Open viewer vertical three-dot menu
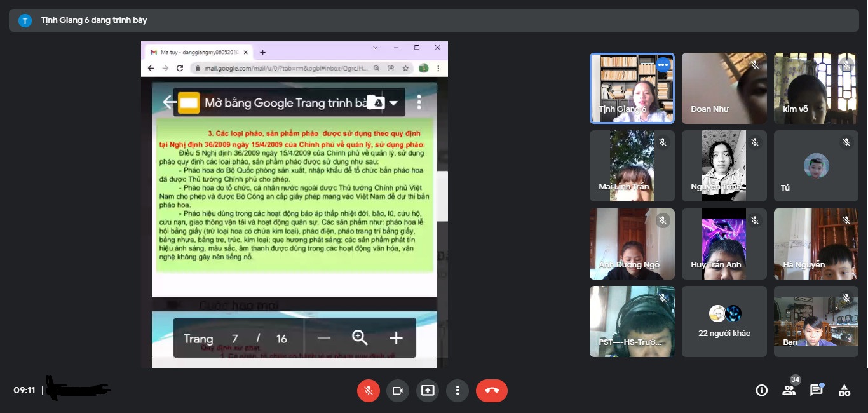868x413 pixels. pyautogui.click(x=419, y=102)
